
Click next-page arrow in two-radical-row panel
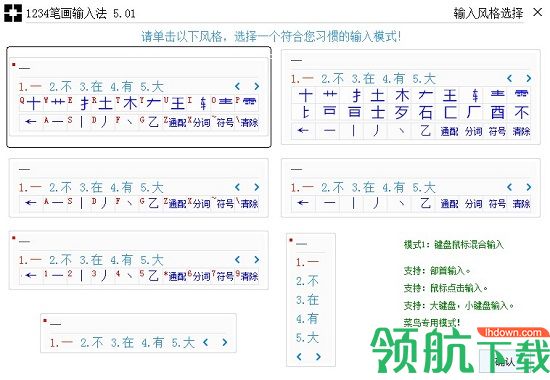coord(529,78)
